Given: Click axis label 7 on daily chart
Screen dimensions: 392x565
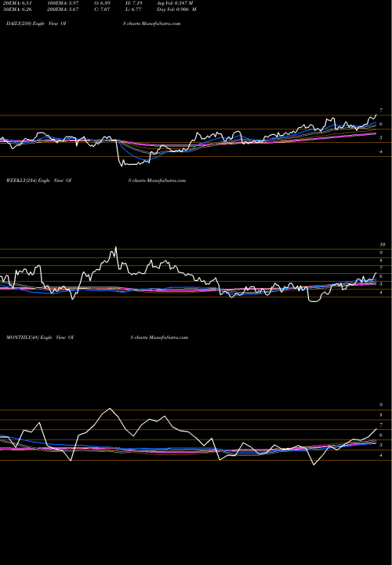Looking at the screenshot, I should point(381,111).
